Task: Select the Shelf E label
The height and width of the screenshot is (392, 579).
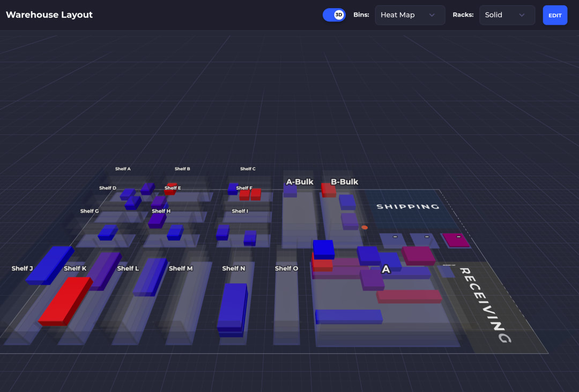Action: [x=173, y=188]
